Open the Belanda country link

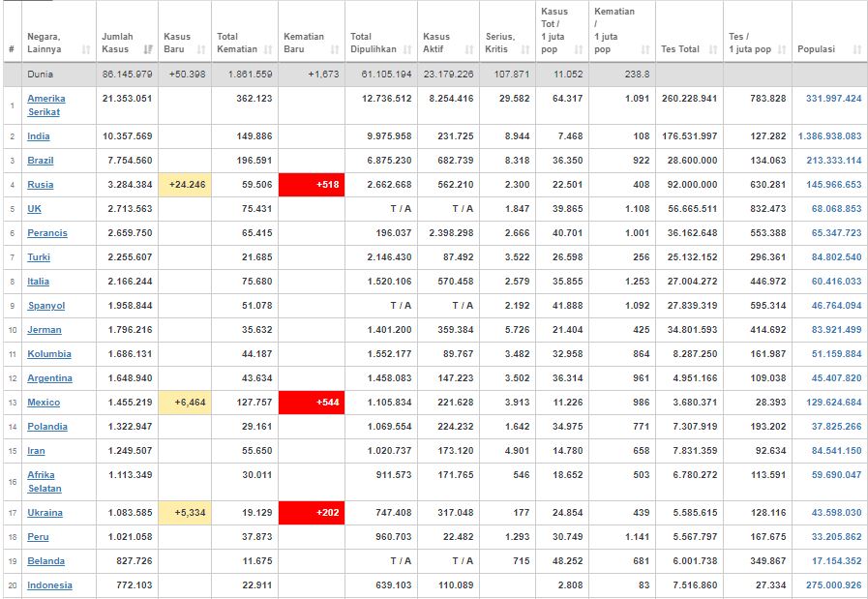pyautogui.click(x=45, y=561)
